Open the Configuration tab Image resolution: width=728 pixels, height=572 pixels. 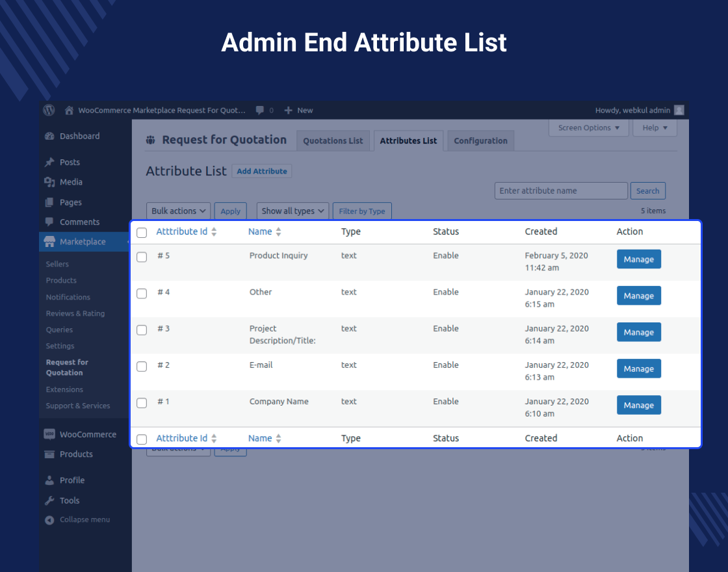pyautogui.click(x=480, y=140)
